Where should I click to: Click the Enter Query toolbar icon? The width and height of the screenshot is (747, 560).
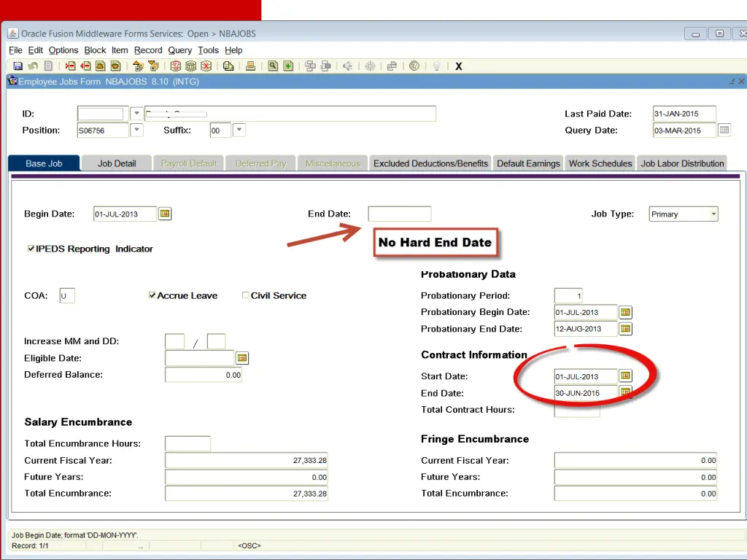(x=175, y=66)
